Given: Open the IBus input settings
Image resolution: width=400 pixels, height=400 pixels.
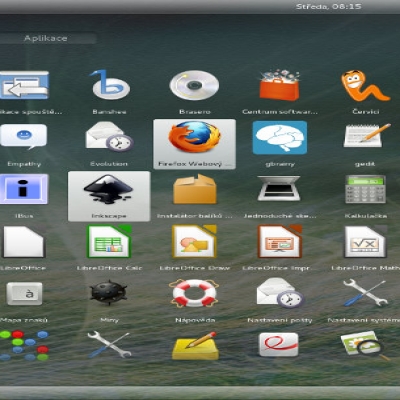Looking at the screenshot, I should 23,189.
